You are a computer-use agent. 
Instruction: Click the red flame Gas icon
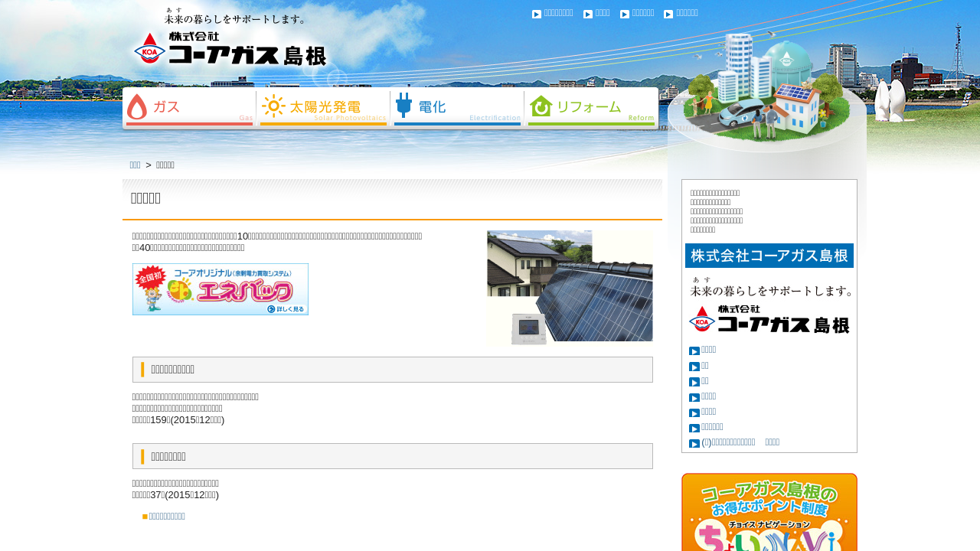point(137,107)
